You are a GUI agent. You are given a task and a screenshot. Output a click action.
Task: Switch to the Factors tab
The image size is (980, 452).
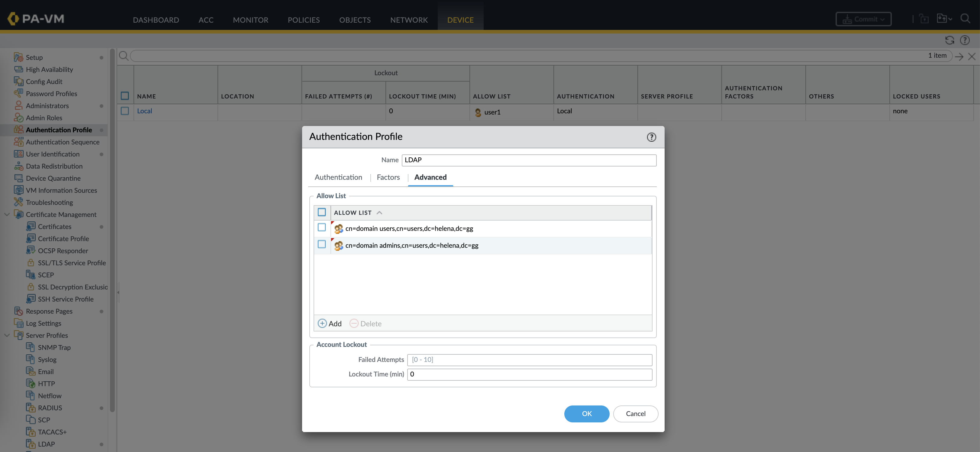[x=388, y=177]
